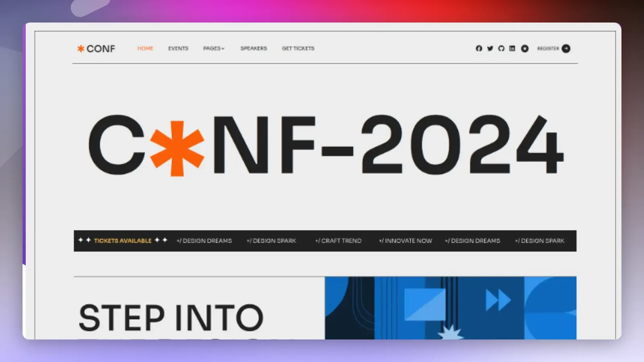Open the Events page from navigation

click(x=178, y=48)
